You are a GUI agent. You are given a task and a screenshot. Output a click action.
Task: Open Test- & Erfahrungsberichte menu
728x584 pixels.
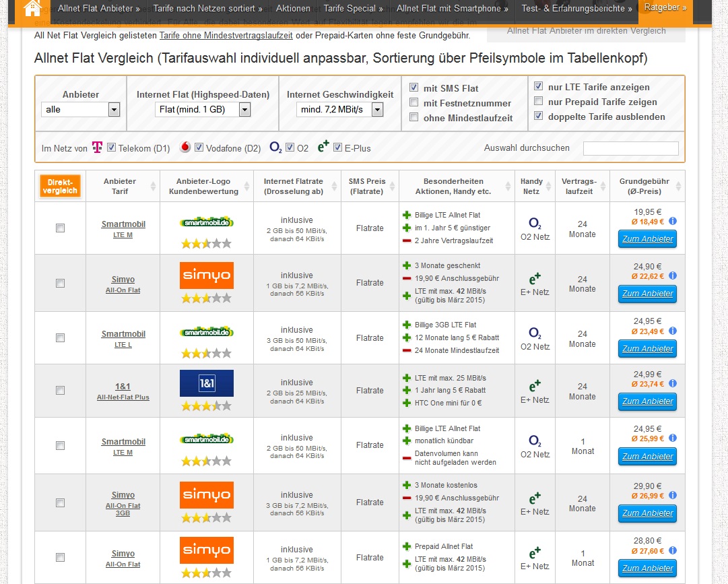pos(576,8)
